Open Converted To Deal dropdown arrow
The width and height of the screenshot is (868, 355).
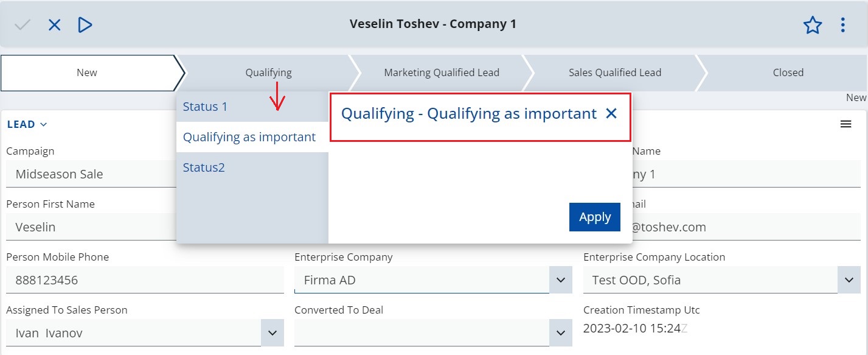(x=561, y=333)
